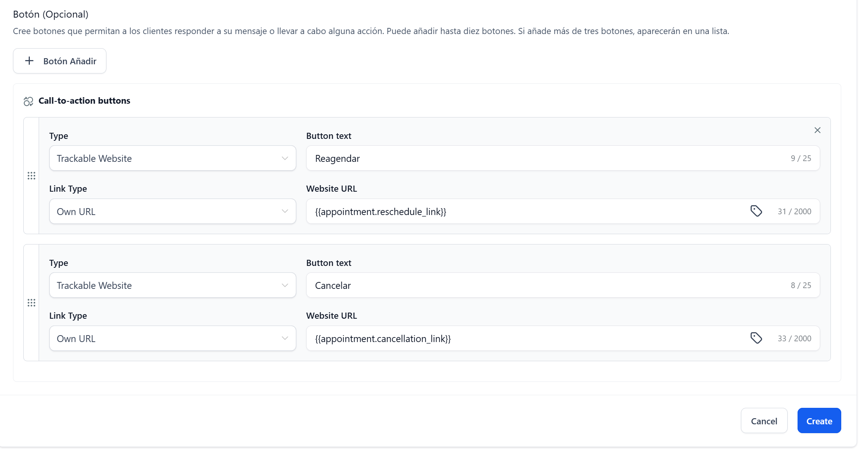868x453 pixels.
Task: Click the chevron arrow in first Own URL dropdown
Action: tap(285, 211)
